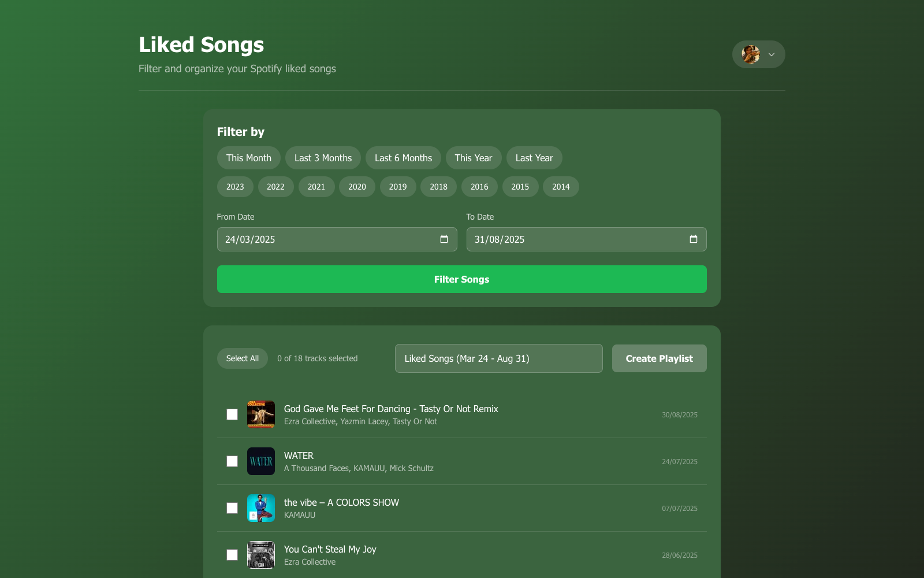924x578 pixels.
Task: Select the WATER track checkbox
Action: tap(232, 461)
